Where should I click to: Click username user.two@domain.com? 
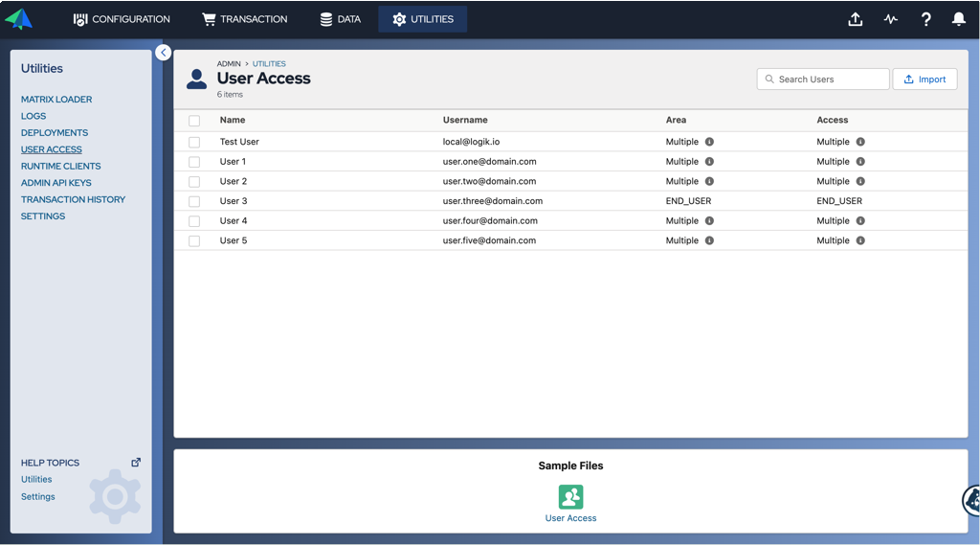point(489,181)
